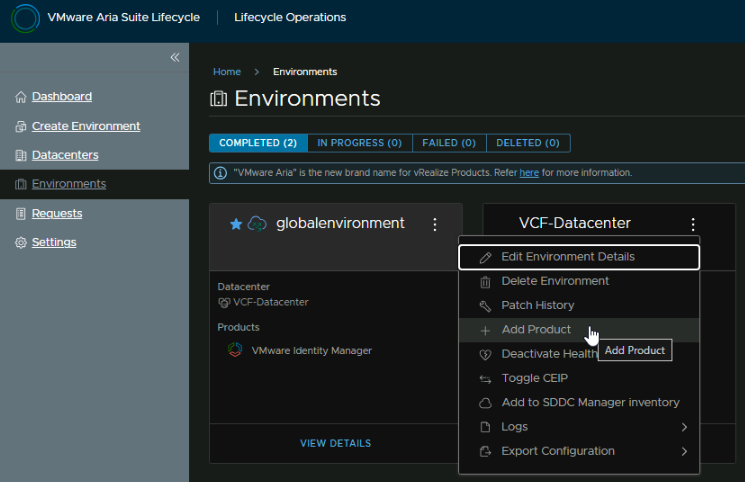Viewport: 745px width, 482px height.
Task: Go to the Datacenters link
Action: [65, 155]
